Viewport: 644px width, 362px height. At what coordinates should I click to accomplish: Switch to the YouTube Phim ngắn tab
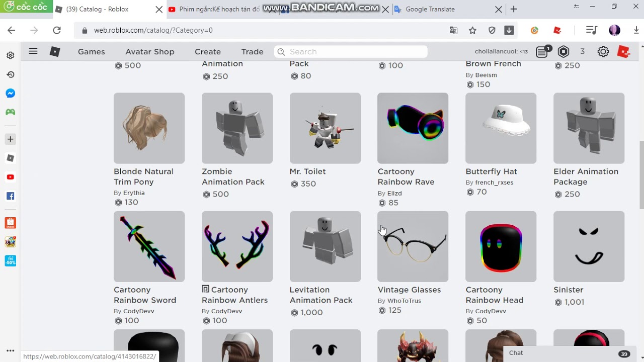220,9
